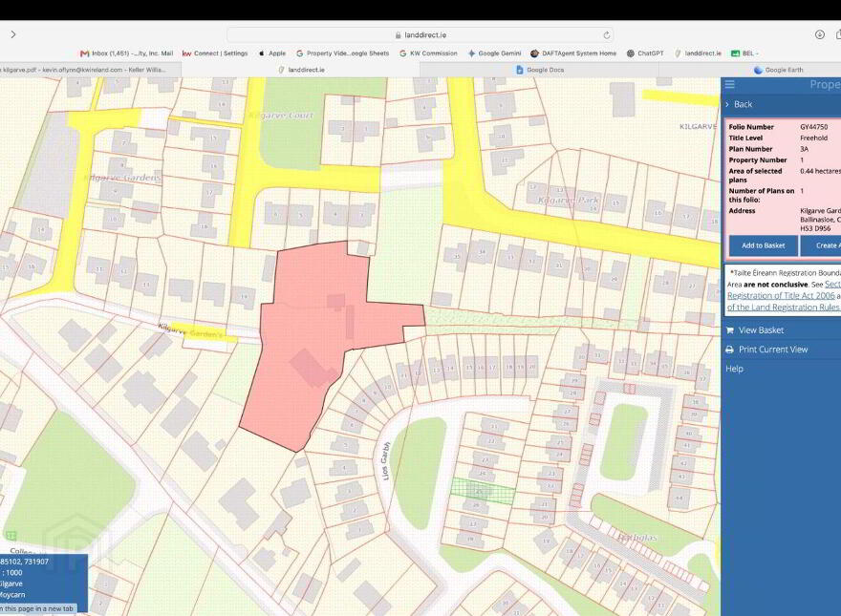Click the coordinates readout 731907
841x616 pixels.
pos(36,562)
